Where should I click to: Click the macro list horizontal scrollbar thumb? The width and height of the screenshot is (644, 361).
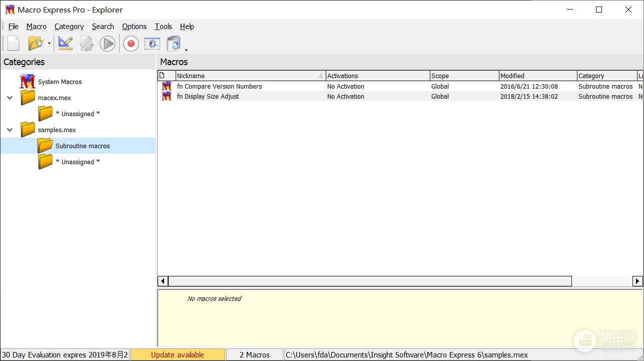pyautogui.click(x=370, y=281)
